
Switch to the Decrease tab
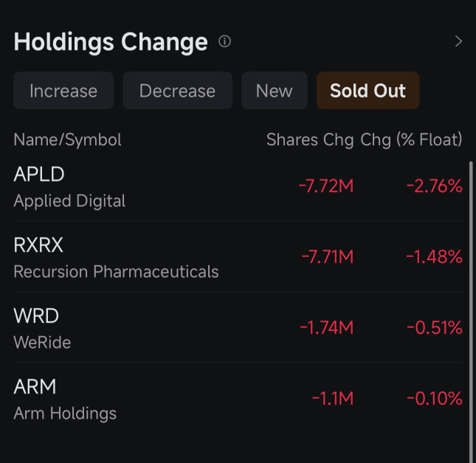coord(178,91)
